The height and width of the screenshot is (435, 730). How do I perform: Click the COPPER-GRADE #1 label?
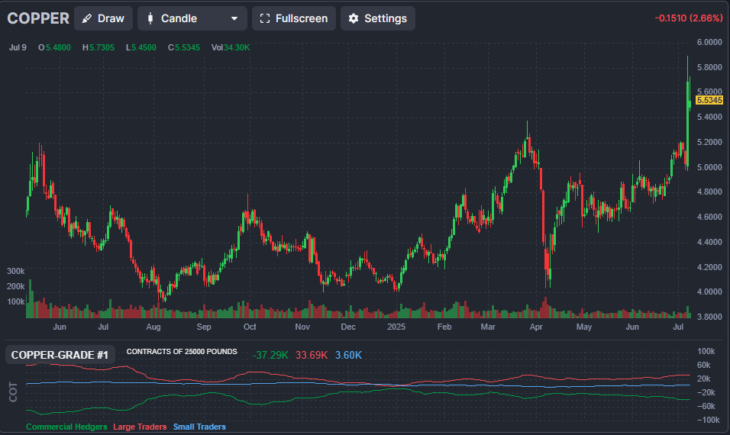coord(60,355)
